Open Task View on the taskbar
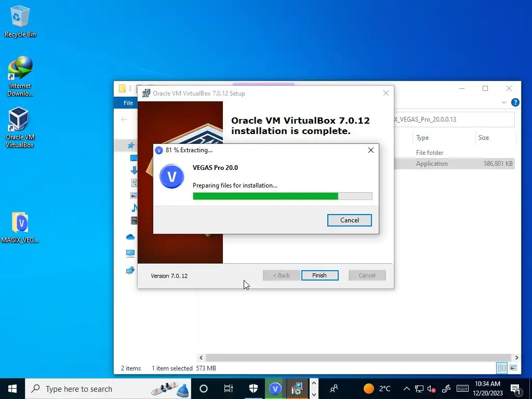Viewport: 532px width, 399px height. (229, 389)
